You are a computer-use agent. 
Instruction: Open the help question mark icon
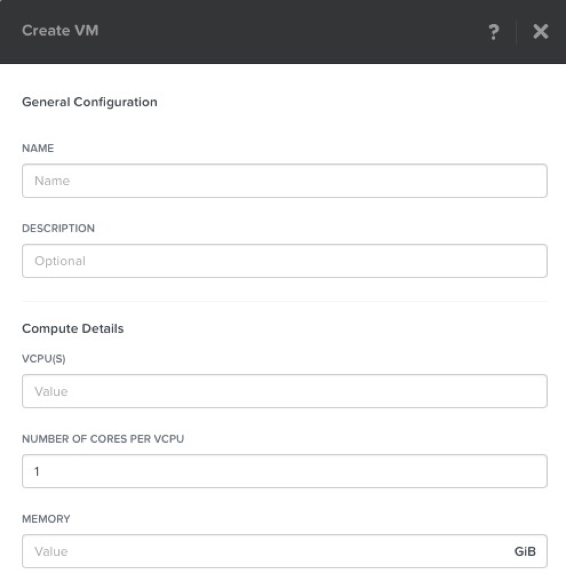tap(494, 31)
